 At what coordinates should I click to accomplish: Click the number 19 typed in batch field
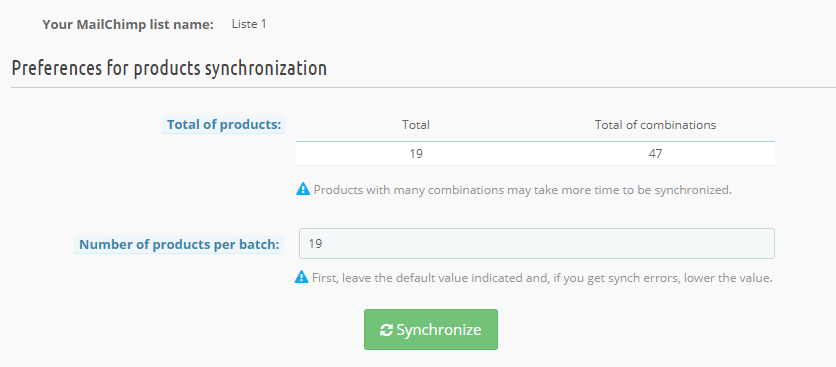[x=315, y=244]
